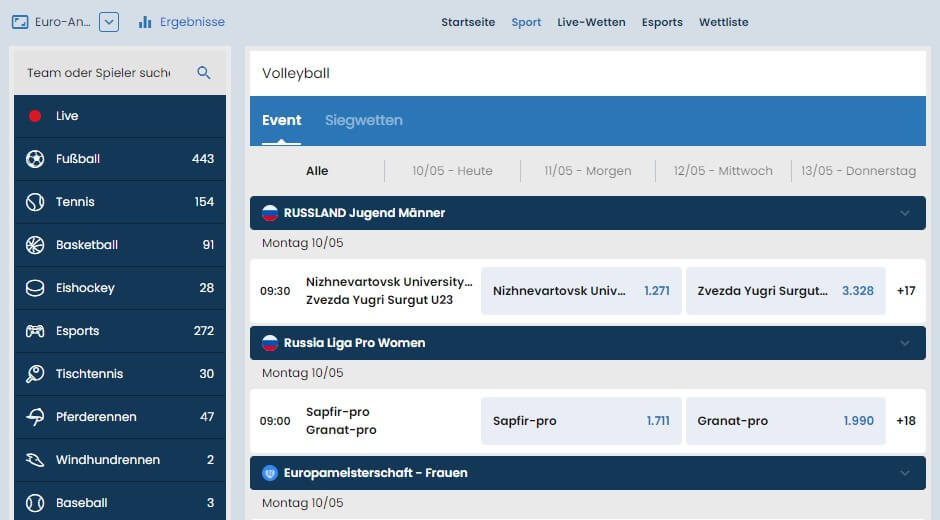The width and height of the screenshot is (940, 520).
Task: Open the Eishockey category label
Action: pyautogui.click(x=85, y=288)
